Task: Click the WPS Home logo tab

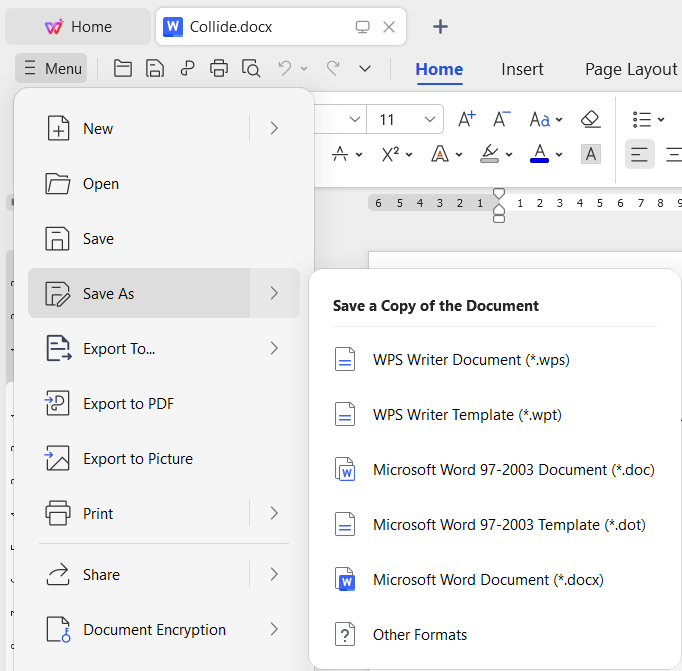Action: tap(78, 27)
